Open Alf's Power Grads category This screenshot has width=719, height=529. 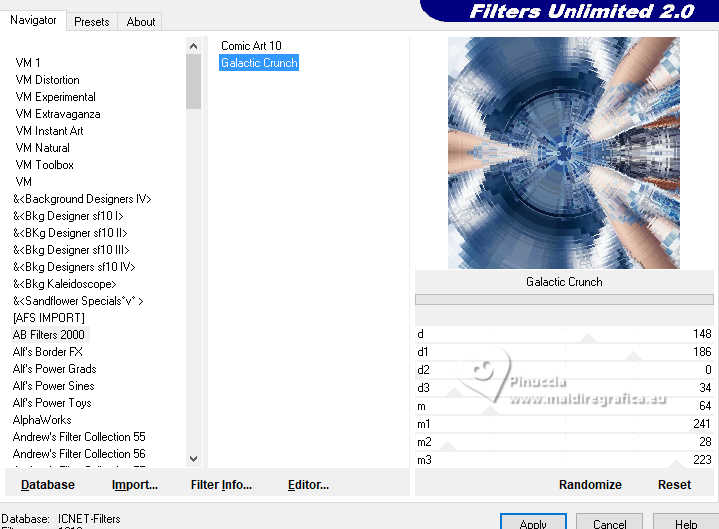55,369
